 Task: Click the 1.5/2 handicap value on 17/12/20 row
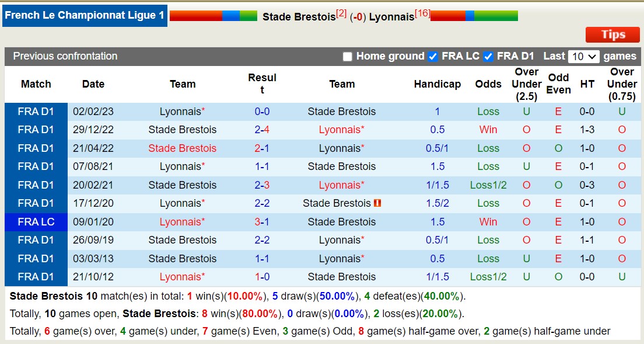coord(437,203)
